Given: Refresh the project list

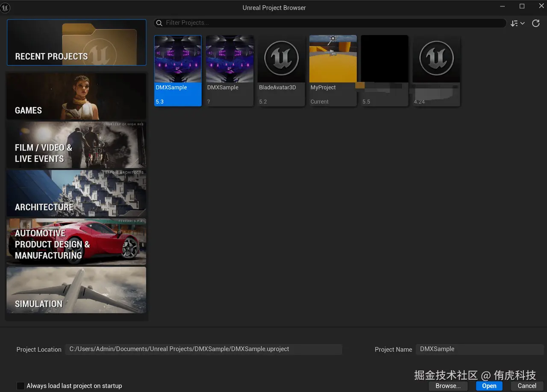Looking at the screenshot, I should pos(536,23).
